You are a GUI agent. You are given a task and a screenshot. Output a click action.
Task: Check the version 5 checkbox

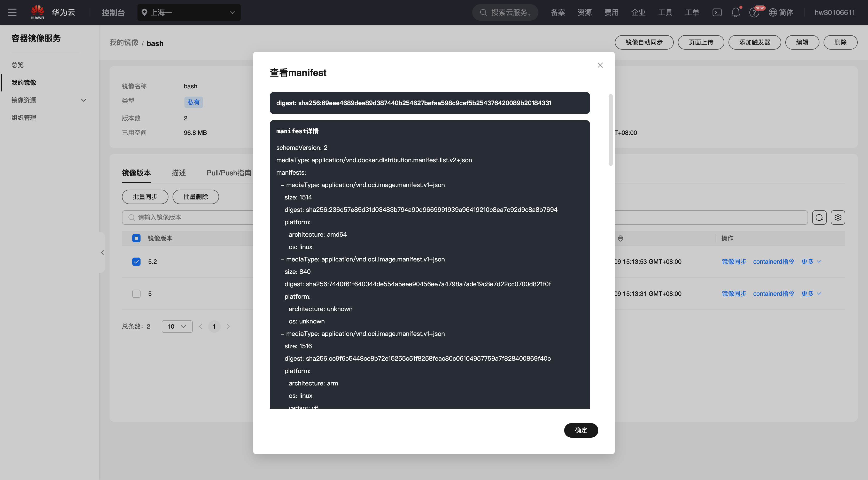pos(136,293)
